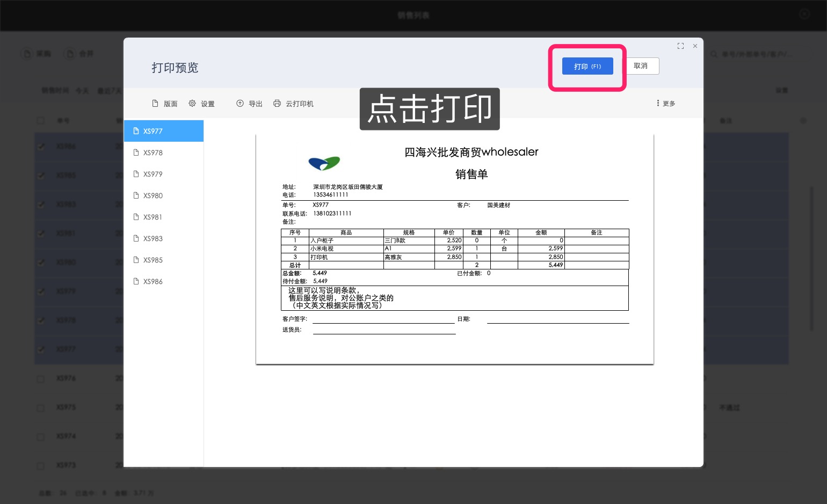Click the 三门B款 specification cell
The width and height of the screenshot is (827, 504).
tap(409, 241)
